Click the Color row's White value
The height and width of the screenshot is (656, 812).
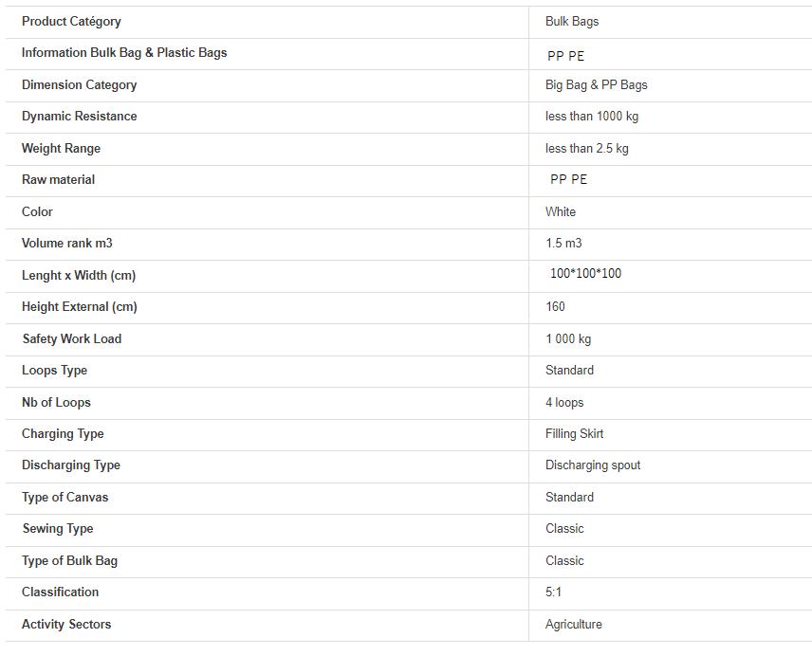tap(561, 211)
